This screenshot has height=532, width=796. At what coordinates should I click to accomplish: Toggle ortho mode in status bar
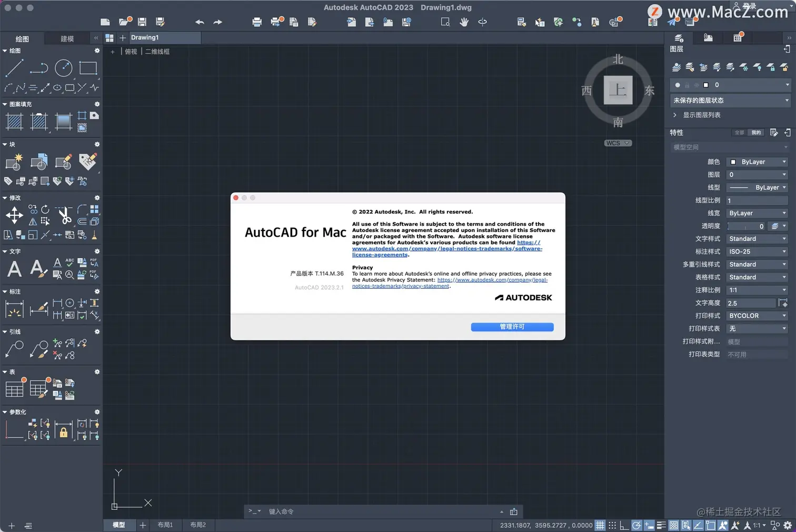click(x=624, y=525)
